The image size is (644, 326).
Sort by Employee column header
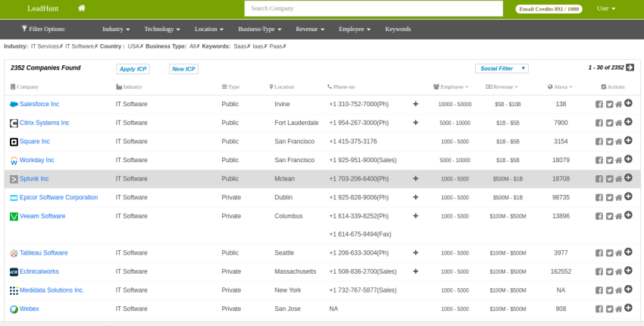point(451,86)
